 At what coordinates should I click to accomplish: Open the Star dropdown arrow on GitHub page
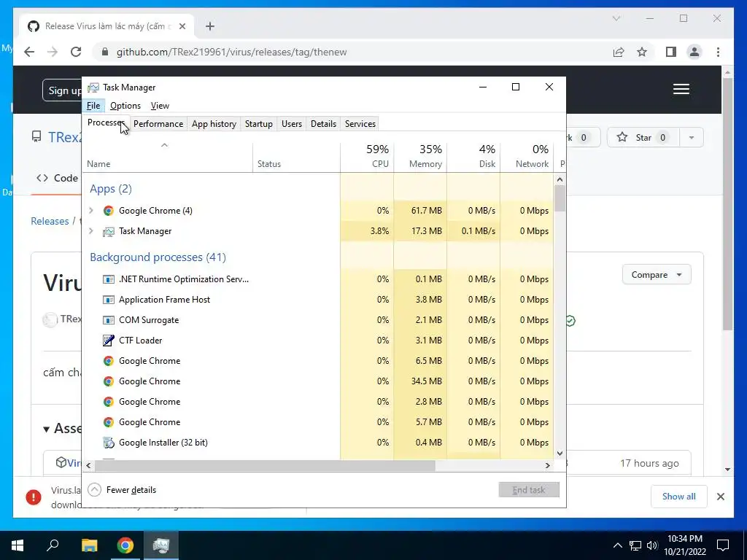[x=692, y=138]
